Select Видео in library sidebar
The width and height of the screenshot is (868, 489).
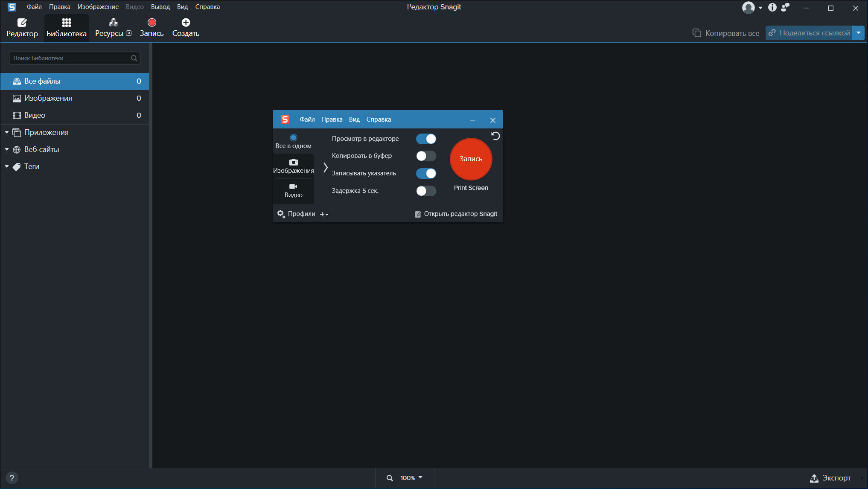[75, 115]
